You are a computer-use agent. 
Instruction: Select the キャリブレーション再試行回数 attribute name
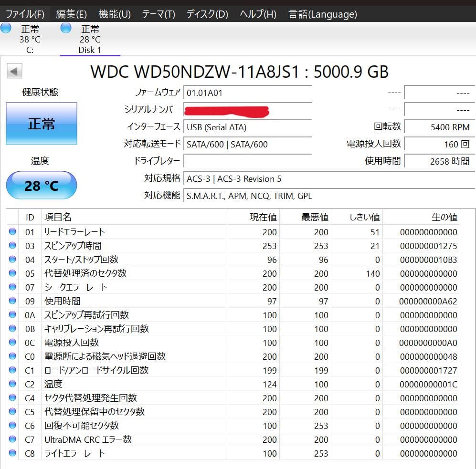pyautogui.click(x=96, y=329)
